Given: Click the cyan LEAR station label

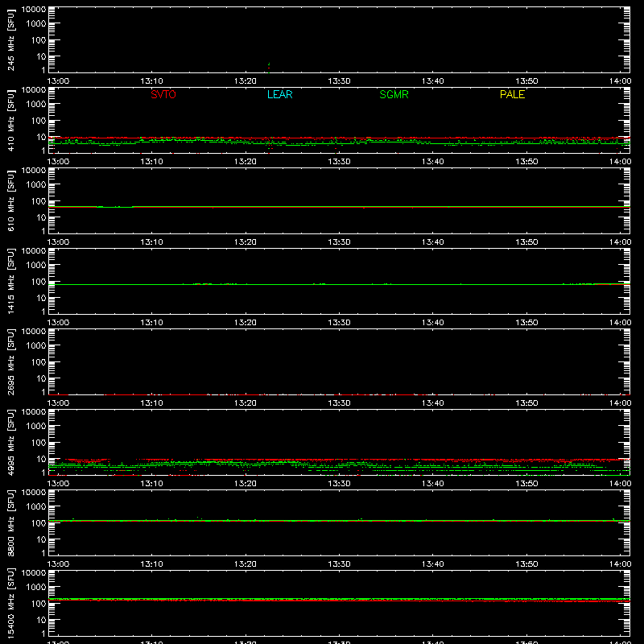Looking at the screenshot, I should 279,94.
